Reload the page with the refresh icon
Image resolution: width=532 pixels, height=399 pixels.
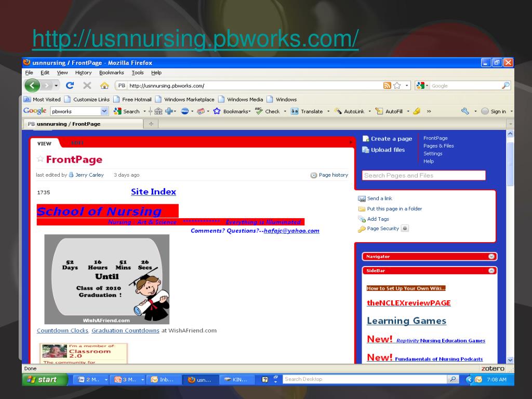[x=70, y=86]
